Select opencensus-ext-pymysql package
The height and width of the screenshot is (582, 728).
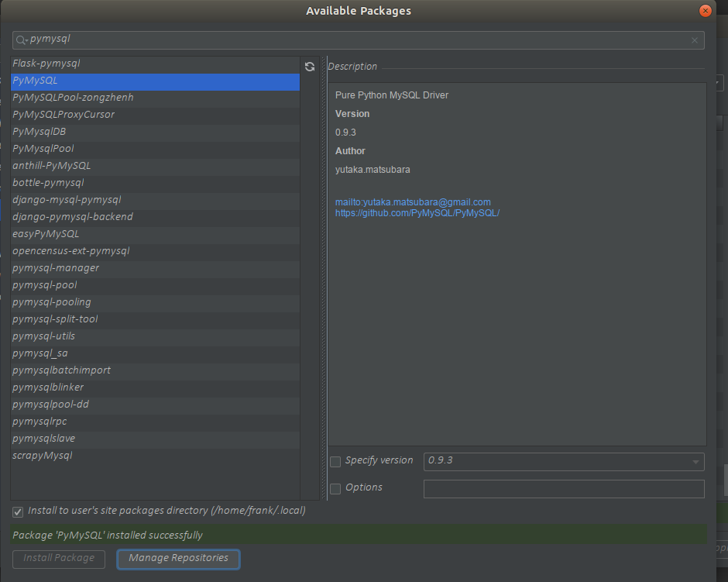click(x=155, y=253)
